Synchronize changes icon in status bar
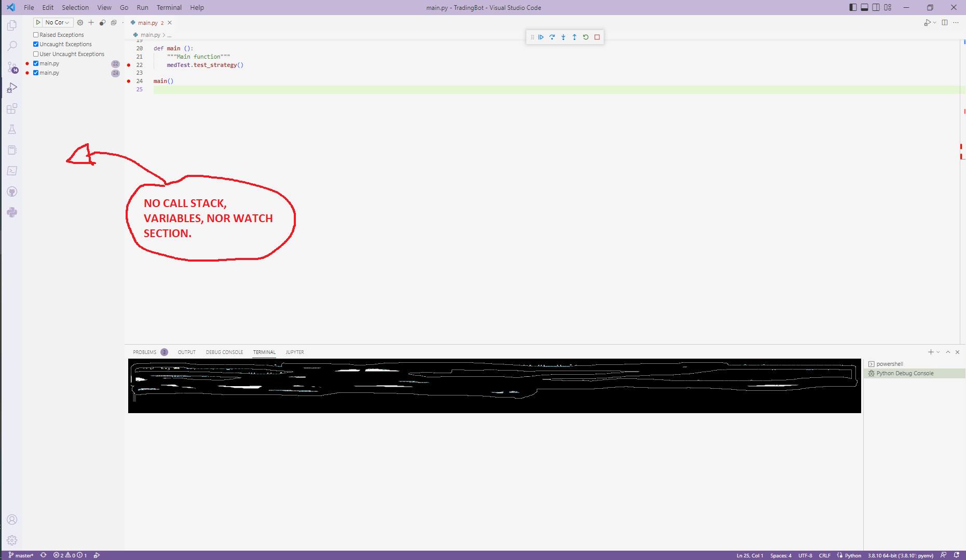Screen dimensions: 966x560 (x=44, y=555)
